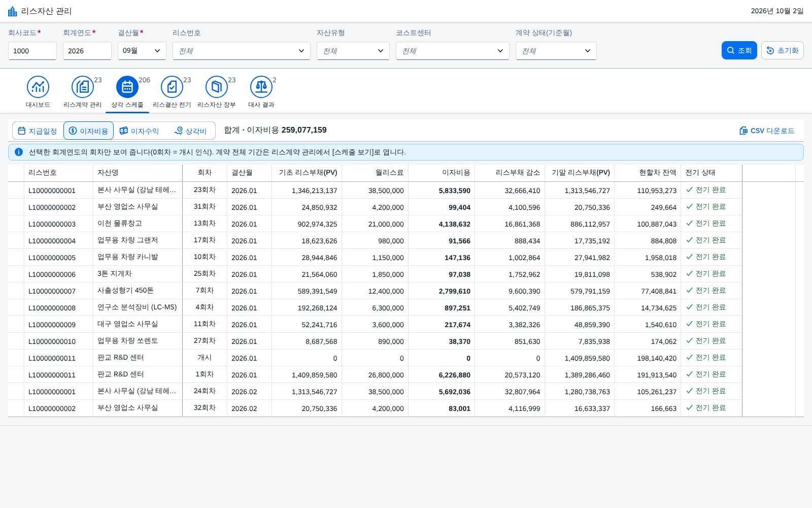Click the 리스번호 column header
812x508 pixels.
click(59, 173)
